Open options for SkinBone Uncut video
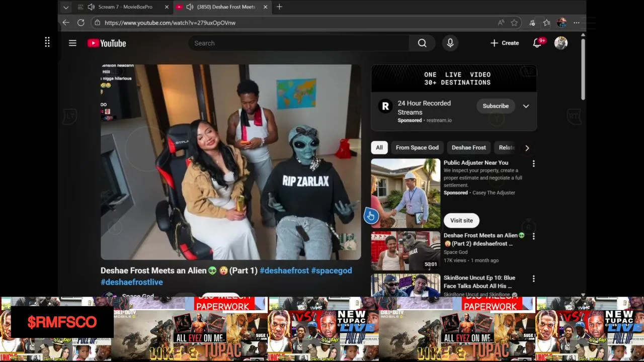644x362 pixels. 533,279
